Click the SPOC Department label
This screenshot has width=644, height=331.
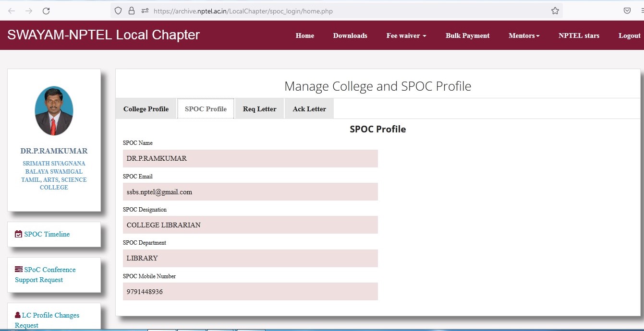(145, 243)
